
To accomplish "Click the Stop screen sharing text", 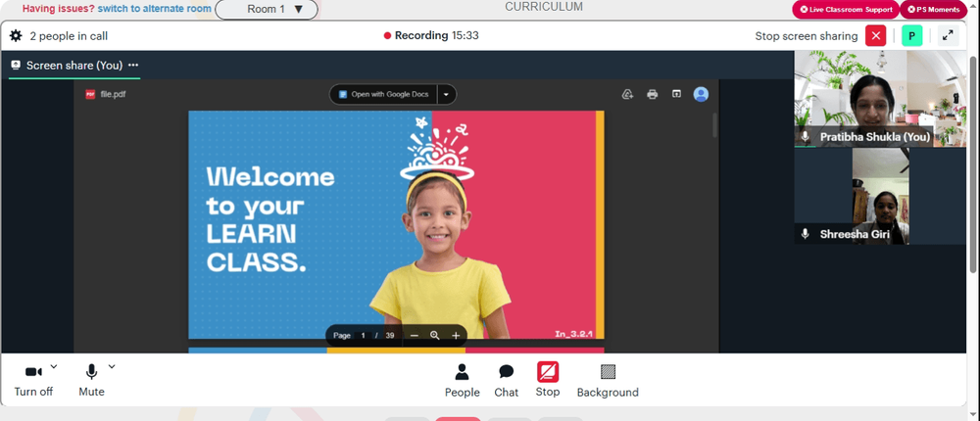I will coord(807,36).
